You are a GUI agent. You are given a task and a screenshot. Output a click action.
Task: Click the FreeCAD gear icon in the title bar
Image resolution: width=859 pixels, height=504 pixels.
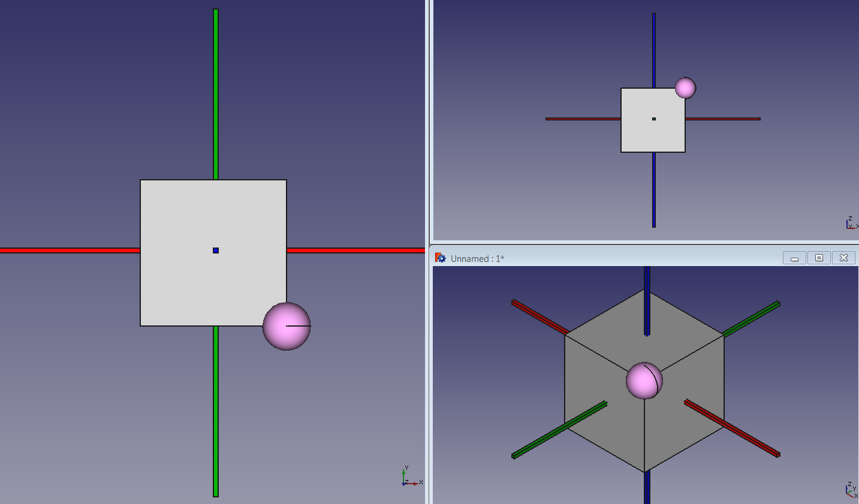pos(441,258)
